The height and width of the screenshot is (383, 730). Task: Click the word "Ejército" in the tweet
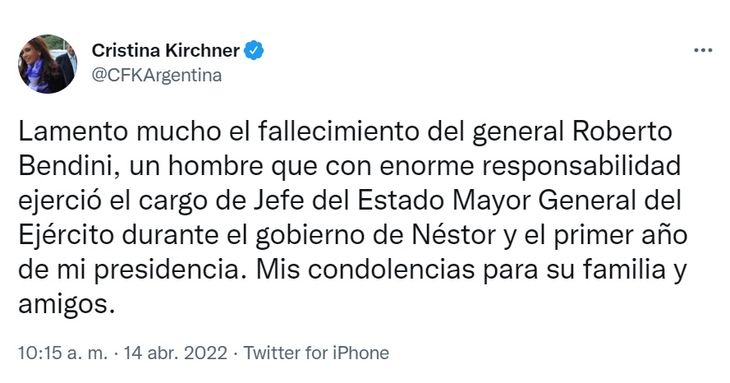click(x=66, y=235)
